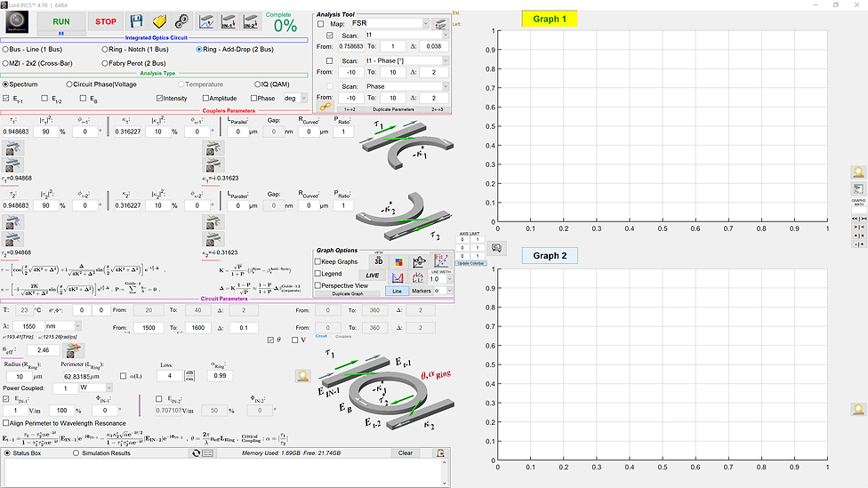Click the green RUN button
Screen dimensions: 868x488
click(x=61, y=21)
